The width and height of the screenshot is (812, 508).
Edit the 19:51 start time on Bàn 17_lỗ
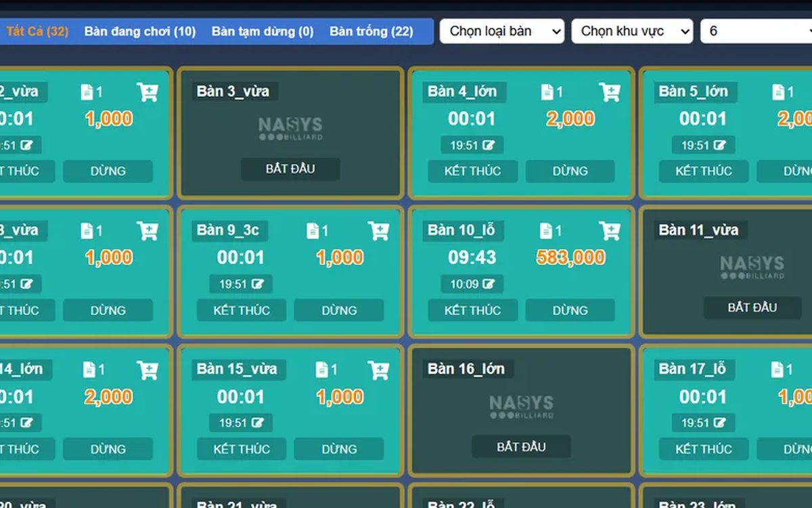click(x=719, y=423)
